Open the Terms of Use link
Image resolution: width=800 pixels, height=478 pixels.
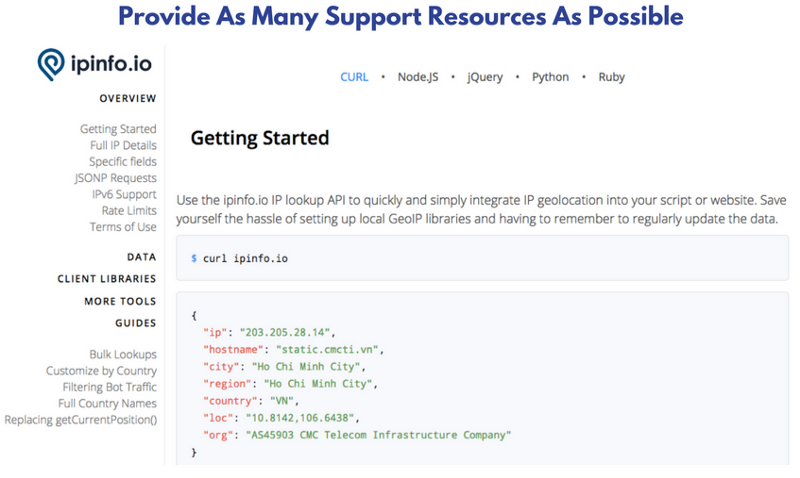[x=123, y=227]
